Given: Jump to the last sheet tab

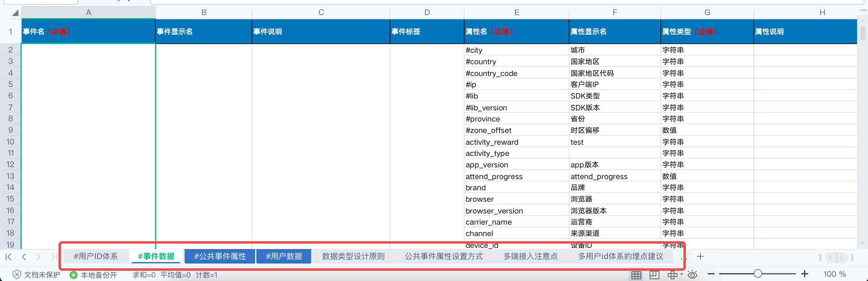Looking at the screenshot, I should pyautogui.click(x=54, y=257).
